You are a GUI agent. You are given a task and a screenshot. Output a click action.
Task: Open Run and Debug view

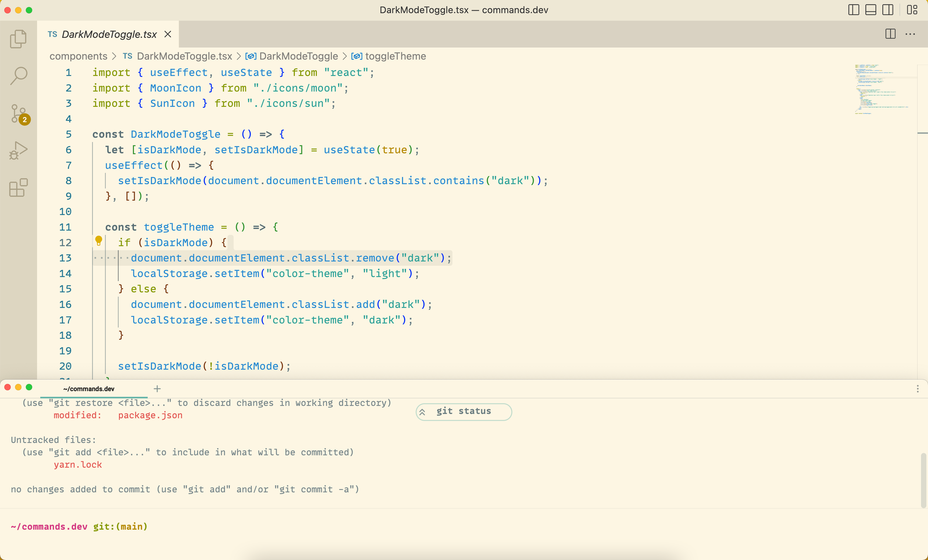tap(18, 150)
